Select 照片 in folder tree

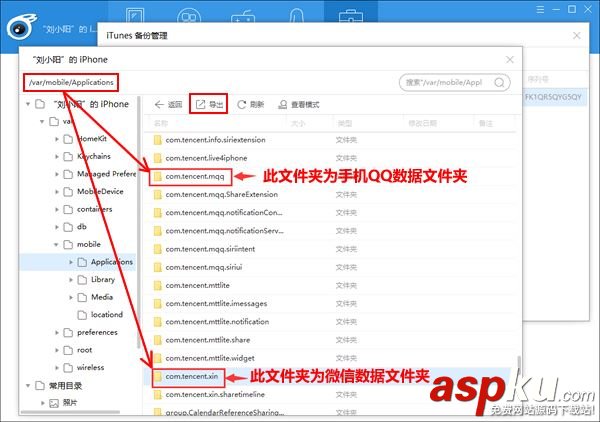[70, 402]
